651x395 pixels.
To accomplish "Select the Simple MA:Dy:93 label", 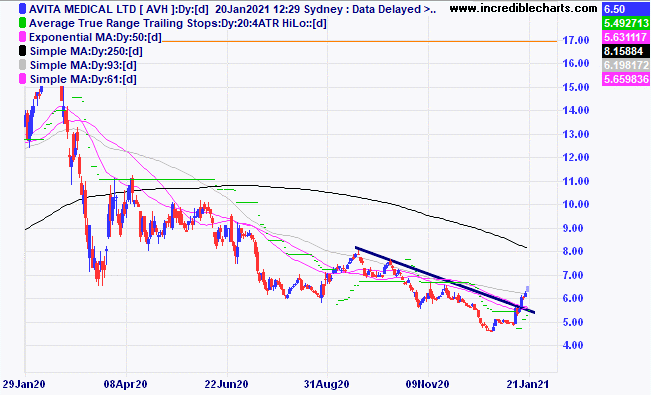I will [x=83, y=65].
